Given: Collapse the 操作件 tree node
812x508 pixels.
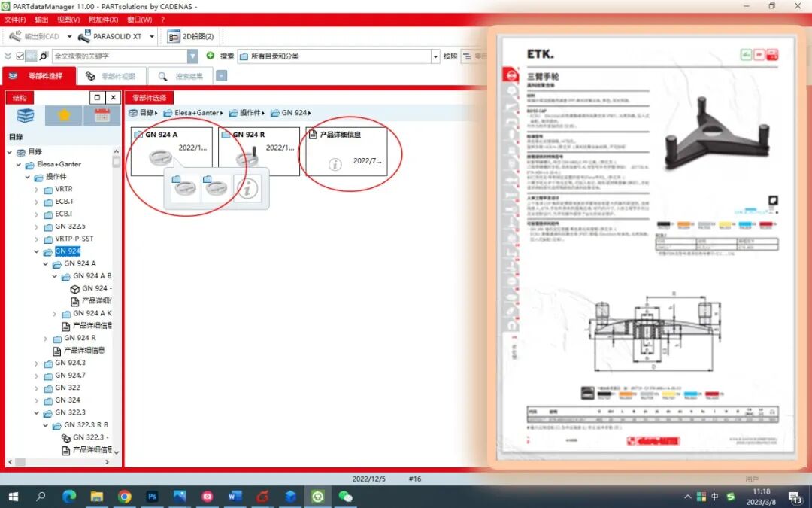Looking at the screenshot, I should (28, 177).
